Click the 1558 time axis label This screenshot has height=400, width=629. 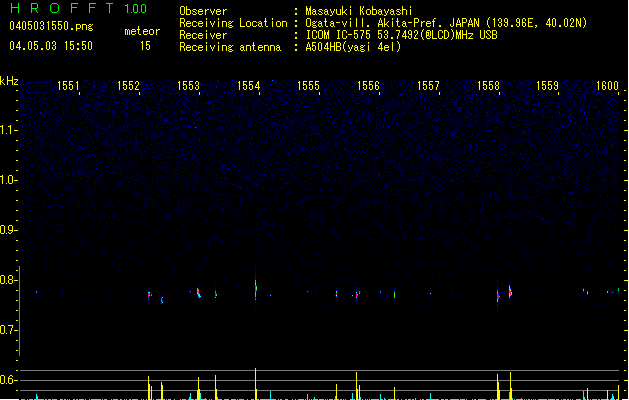[488, 86]
